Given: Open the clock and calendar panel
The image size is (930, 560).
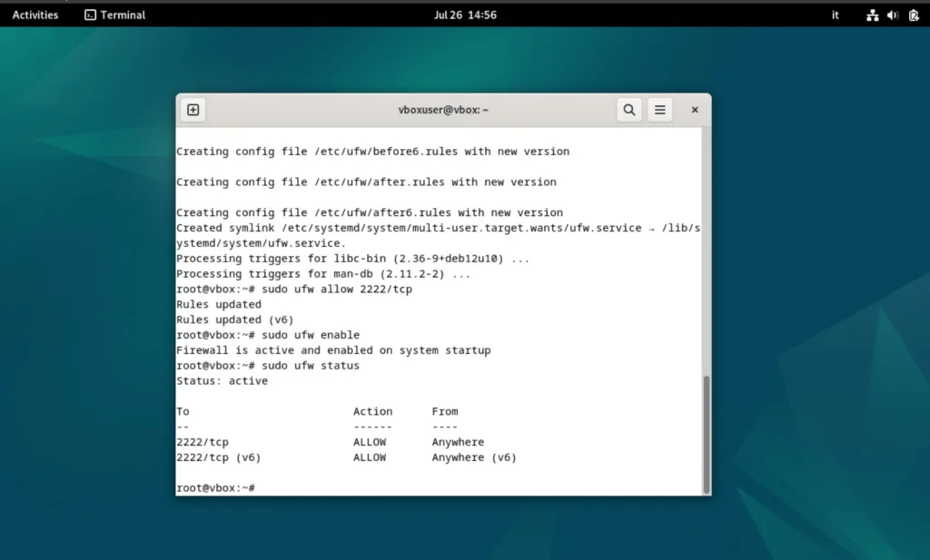Looking at the screenshot, I should point(465,15).
